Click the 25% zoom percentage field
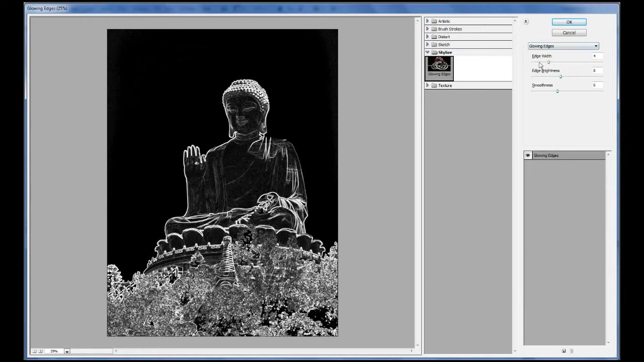 click(54, 351)
